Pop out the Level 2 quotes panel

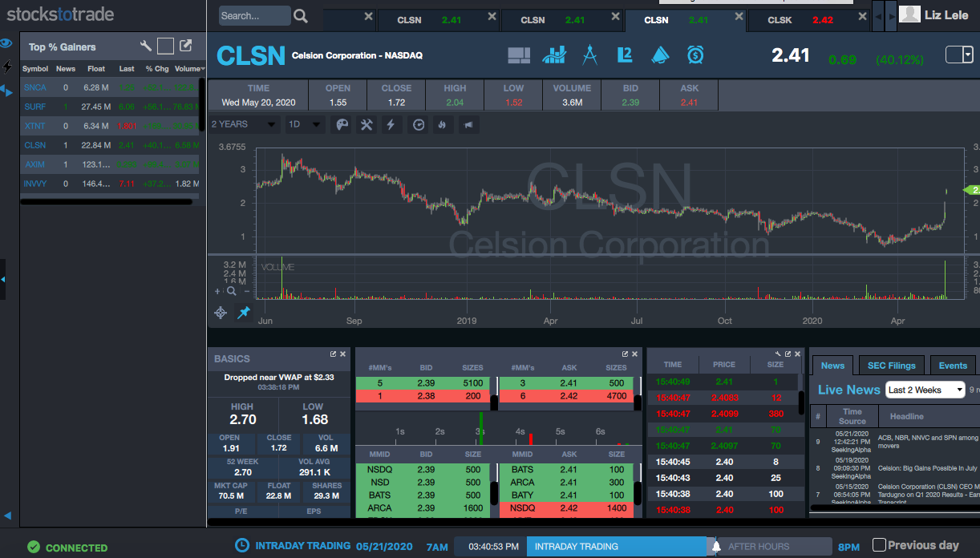626,354
